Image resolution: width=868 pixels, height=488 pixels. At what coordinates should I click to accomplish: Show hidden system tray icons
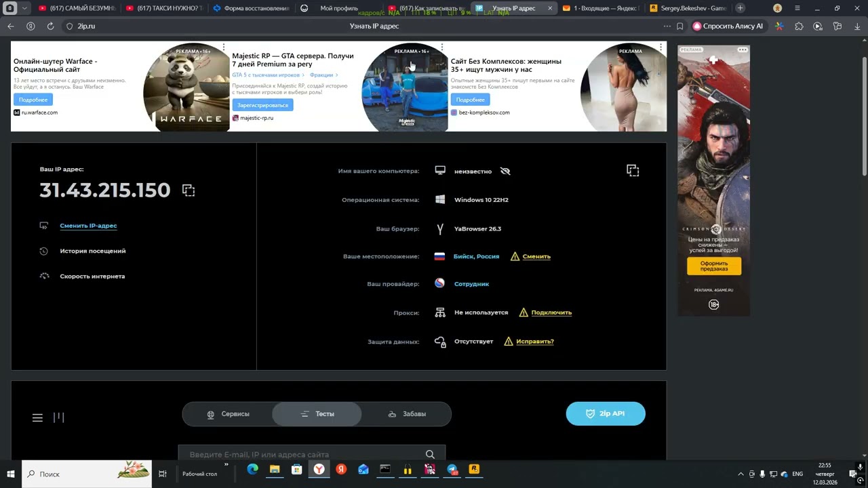tap(741, 474)
